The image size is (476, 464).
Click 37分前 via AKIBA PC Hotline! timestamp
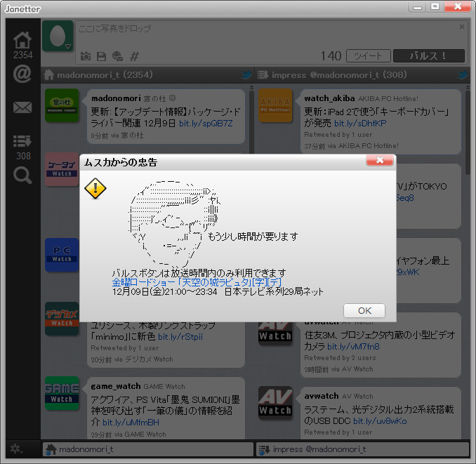coord(351,146)
